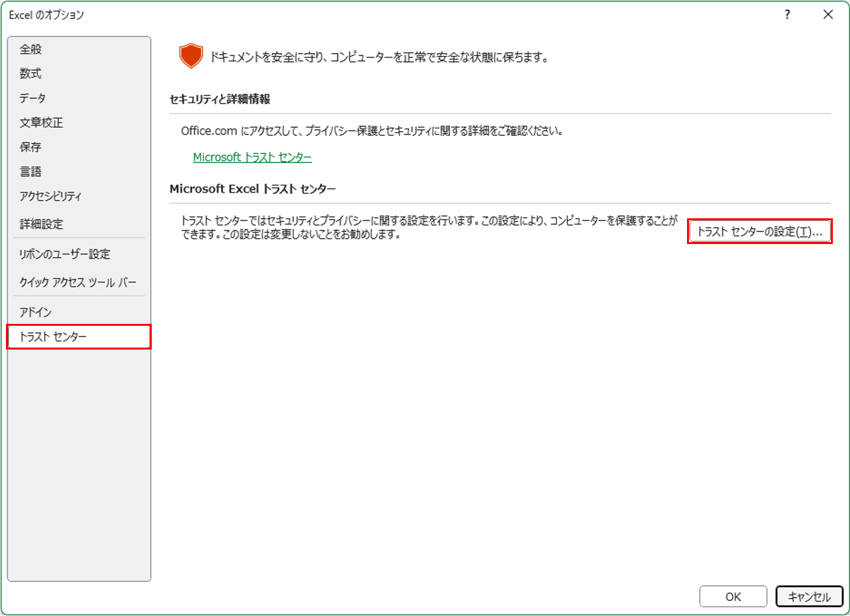This screenshot has width=850, height=616.
Task: Click the help question mark icon
Action: point(787,15)
